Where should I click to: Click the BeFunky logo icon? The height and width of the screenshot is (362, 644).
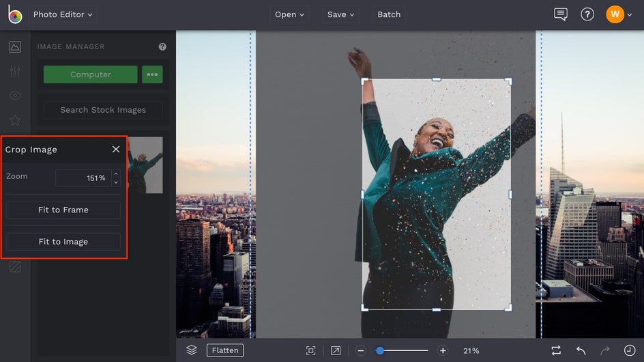click(15, 14)
